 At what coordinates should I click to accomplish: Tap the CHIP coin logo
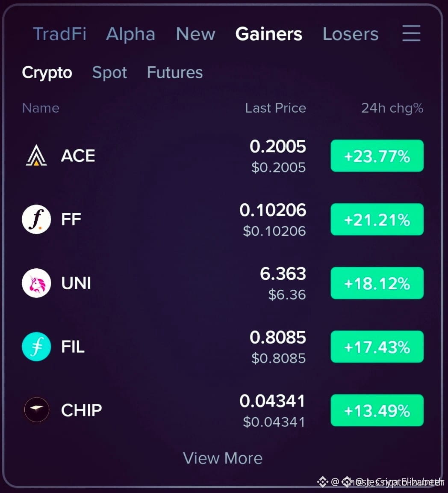(37, 410)
